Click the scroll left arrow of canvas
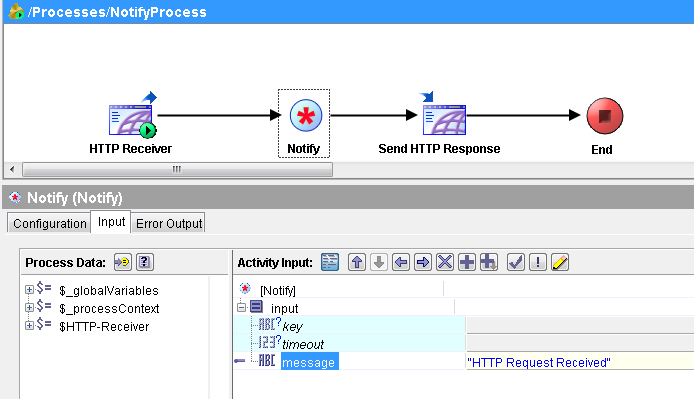 point(12,169)
